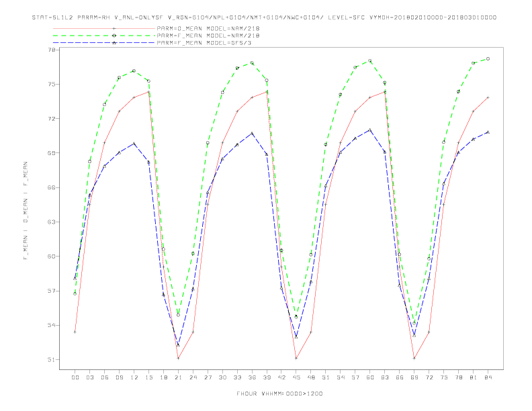Click y-axis tick label 63
The width and height of the screenshot is (532, 411).
coord(52,222)
